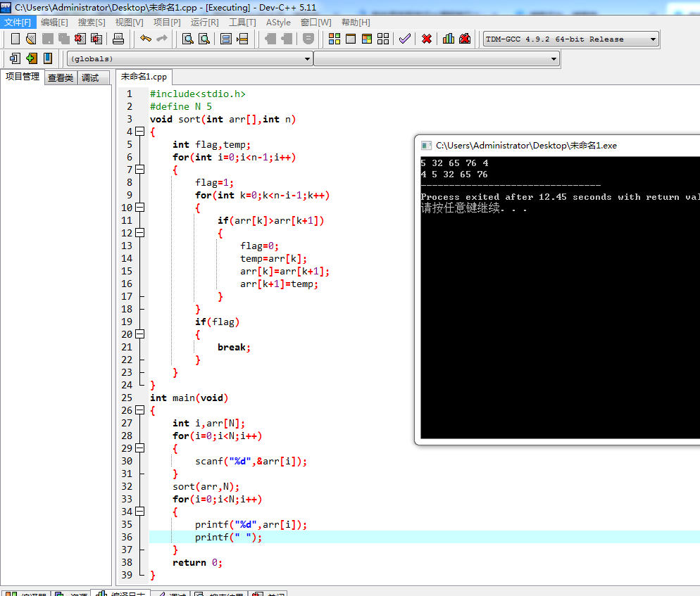Switch to the 查看类 side tab
700x596 pixels.
(61, 77)
